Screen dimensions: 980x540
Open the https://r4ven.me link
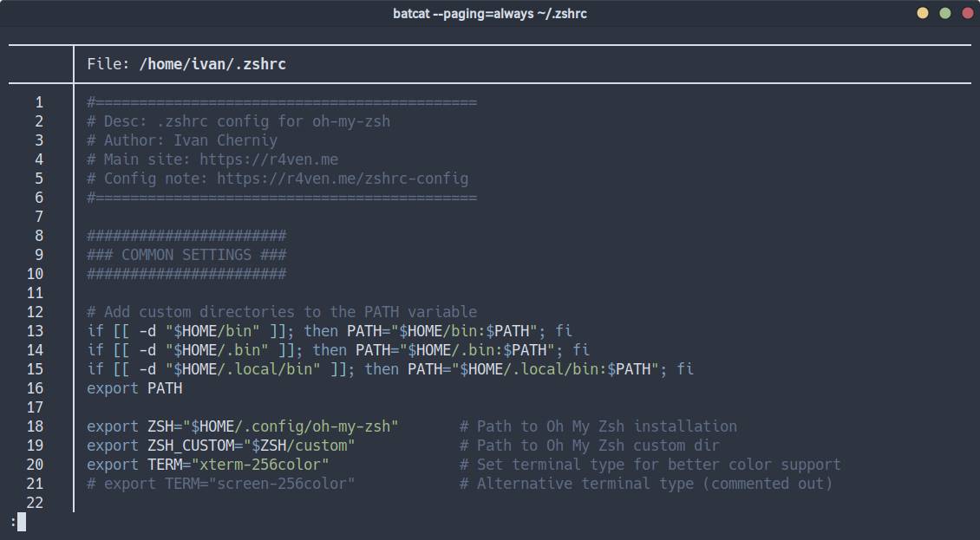pos(269,159)
